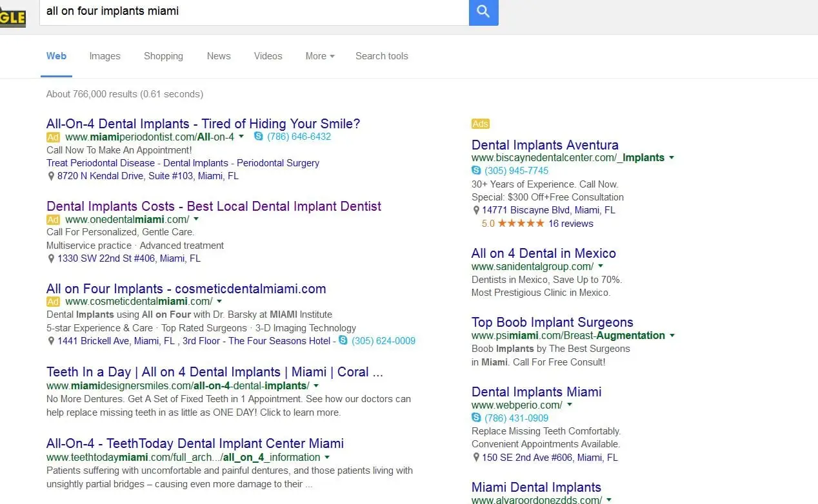
Task: Click text 'Replace Missing Teeth Comfortably.'
Action: point(546,431)
